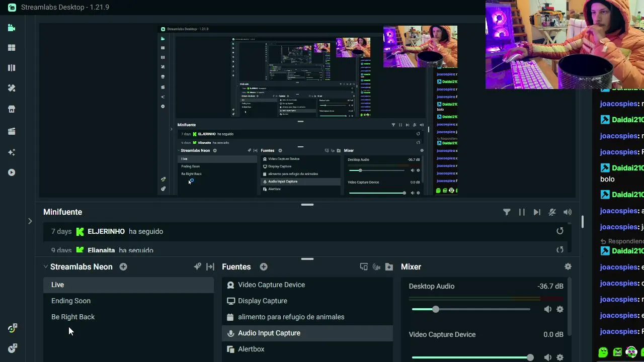Image resolution: width=644 pixels, height=362 pixels.
Task: Add a new scene with plus button
Action: pyautogui.click(x=123, y=266)
